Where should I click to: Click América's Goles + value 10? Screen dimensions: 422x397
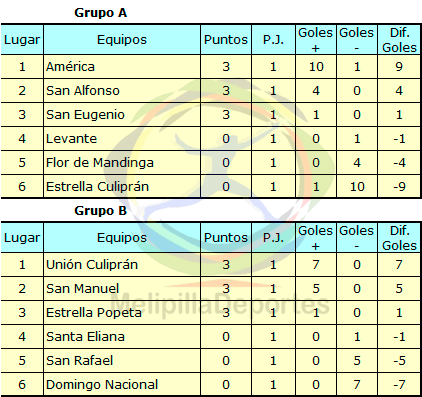[316, 67]
